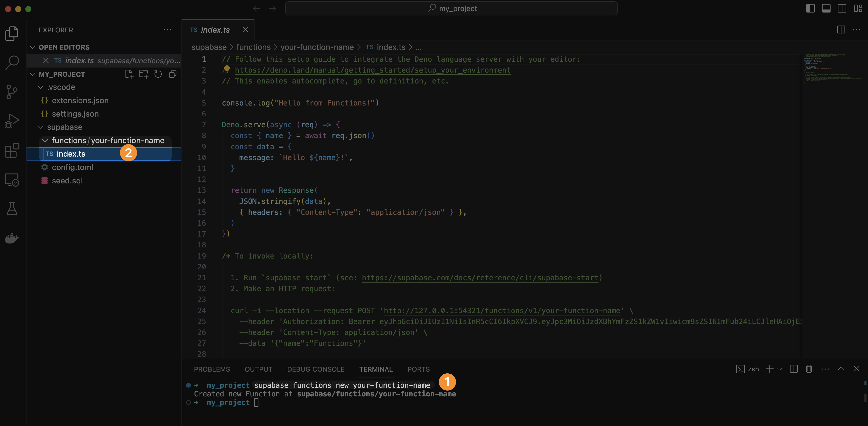Refresh the Explorer file list
This screenshot has width=868, height=426.
(x=158, y=74)
